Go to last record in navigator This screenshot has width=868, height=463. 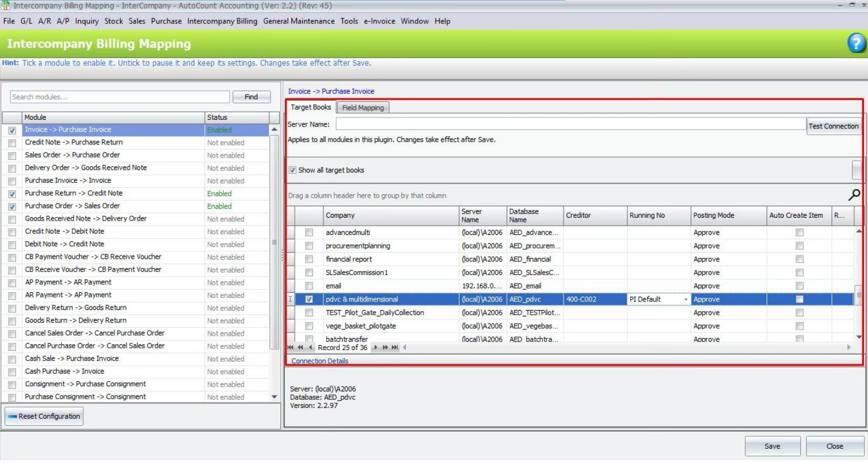tap(395, 347)
